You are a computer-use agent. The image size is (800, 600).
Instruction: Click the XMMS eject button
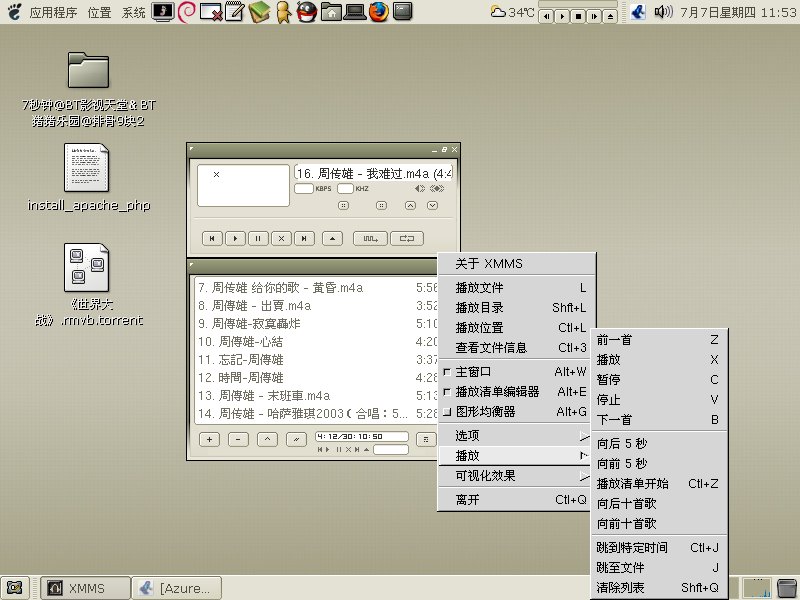pos(333,238)
